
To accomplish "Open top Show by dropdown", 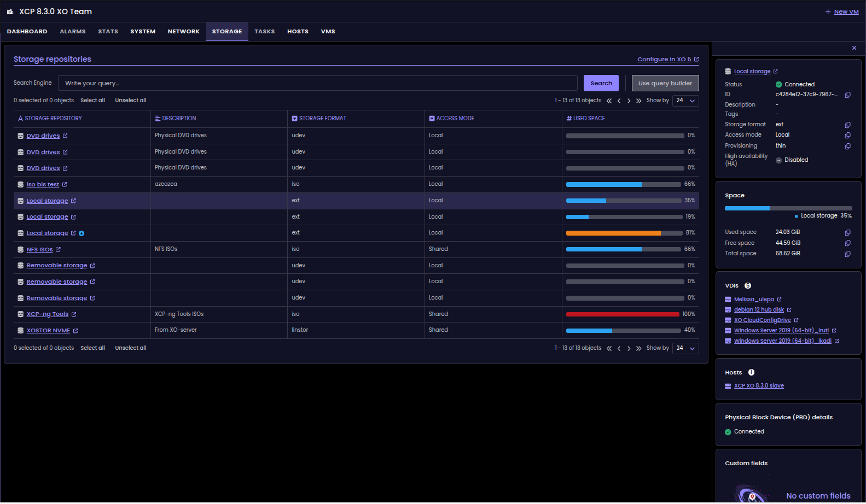I will (x=685, y=101).
